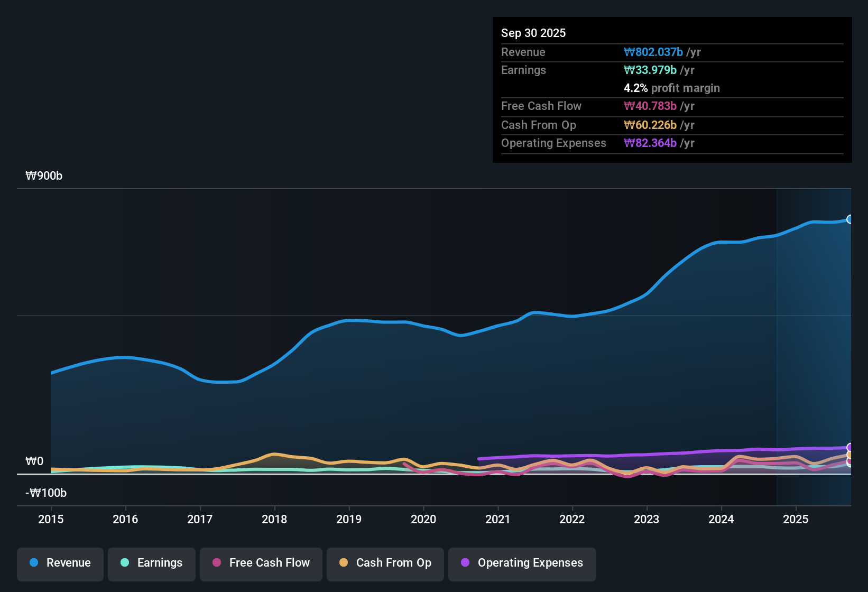Click the Operating Expenses endpoint circle
The height and width of the screenshot is (592, 868).
(850, 447)
